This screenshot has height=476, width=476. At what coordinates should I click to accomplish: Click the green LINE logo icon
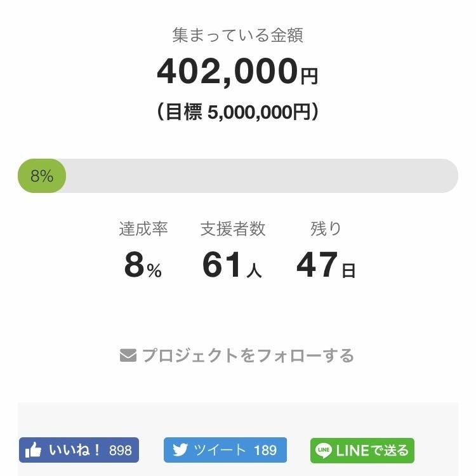tap(324, 451)
